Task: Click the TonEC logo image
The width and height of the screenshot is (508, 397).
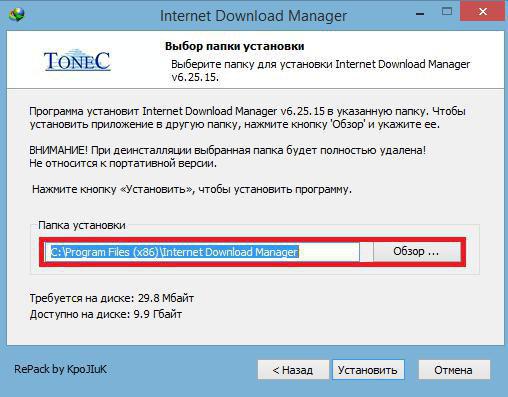Action: point(77,60)
